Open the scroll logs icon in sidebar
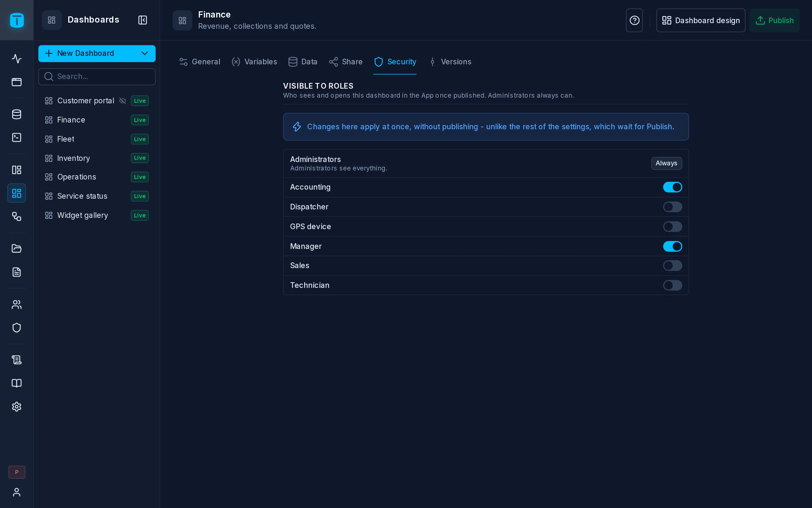812x508 pixels. click(x=16, y=360)
